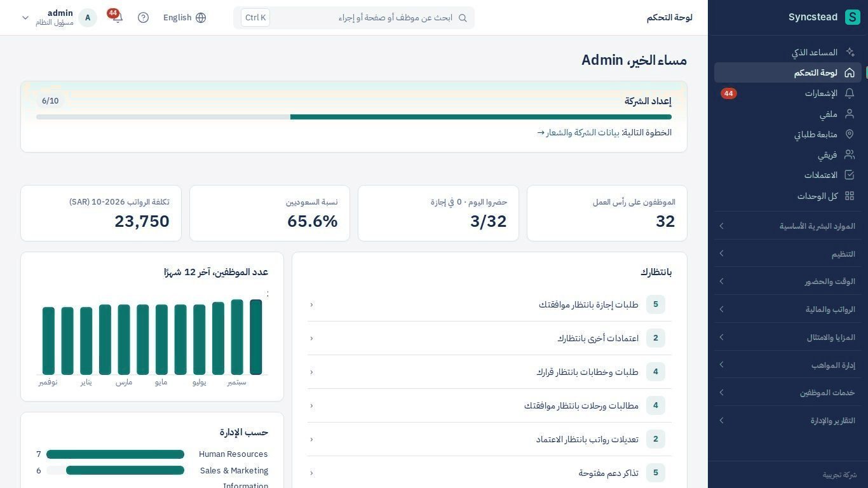This screenshot has height=488, width=868.
Task: Open the المساعد الذكي sparkle icon
Action: 850,52
